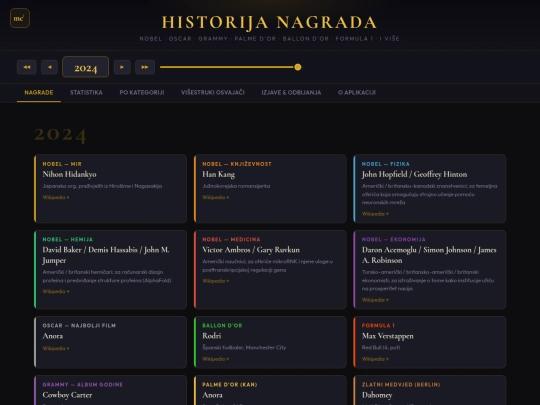The image size is (540, 405).
Task: Skip forward with the double fast-forward button
Action: click(145, 67)
